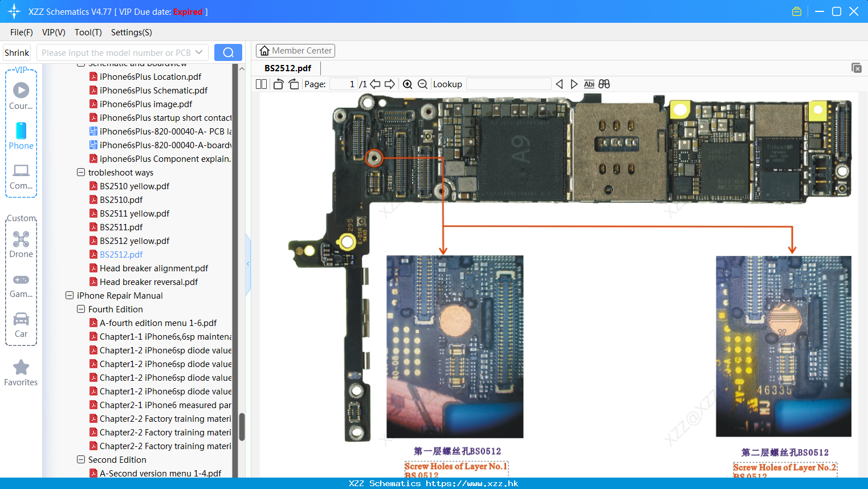This screenshot has width=868, height=489.
Task: Click the binoculars search icon
Action: tap(604, 84)
